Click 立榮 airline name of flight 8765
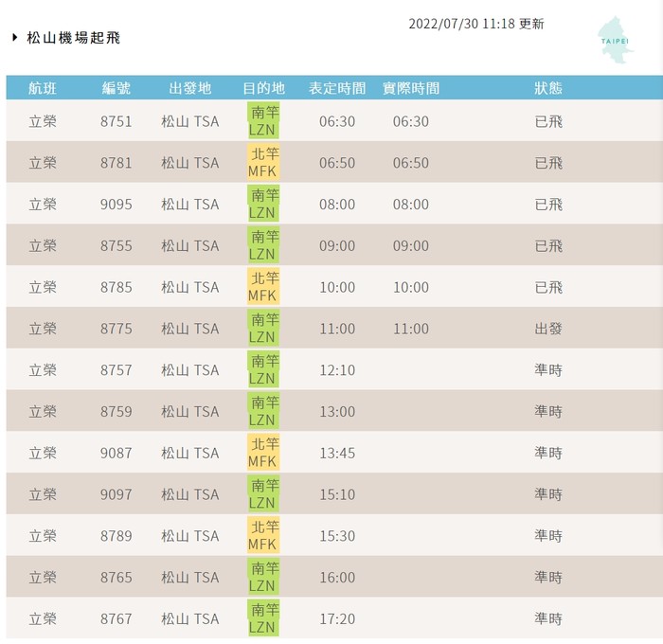 pos(43,577)
